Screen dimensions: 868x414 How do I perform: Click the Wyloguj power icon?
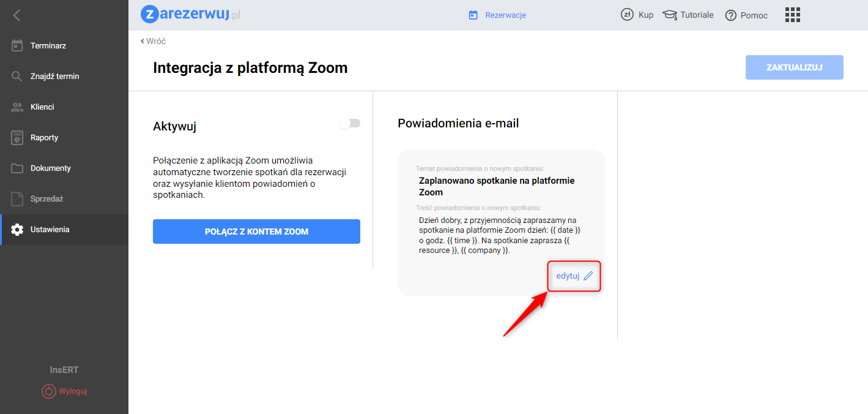pos(48,391)
